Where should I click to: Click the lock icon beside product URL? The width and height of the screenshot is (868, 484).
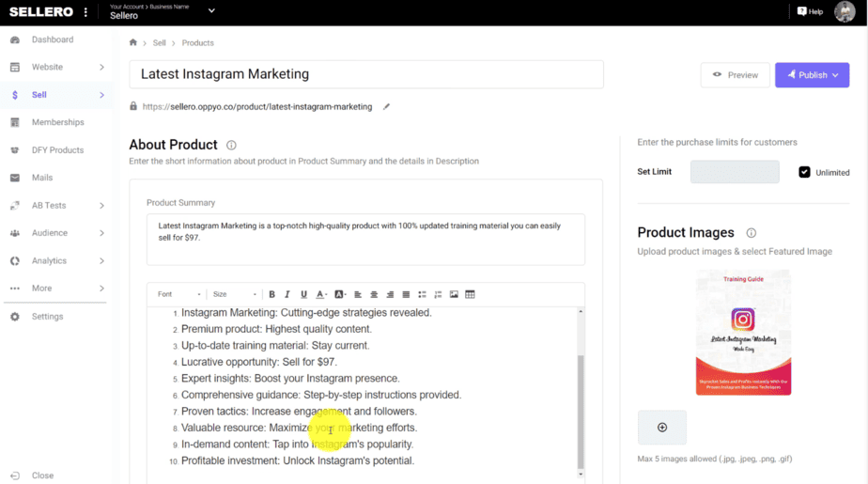point(133,106)
